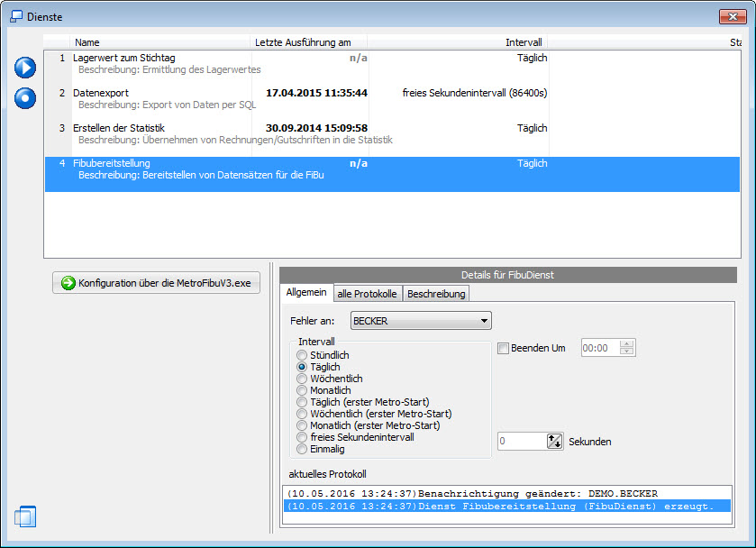Click the blue play icon to start service
This screenshot has height=548, width=756.
(x=25, y=68)
